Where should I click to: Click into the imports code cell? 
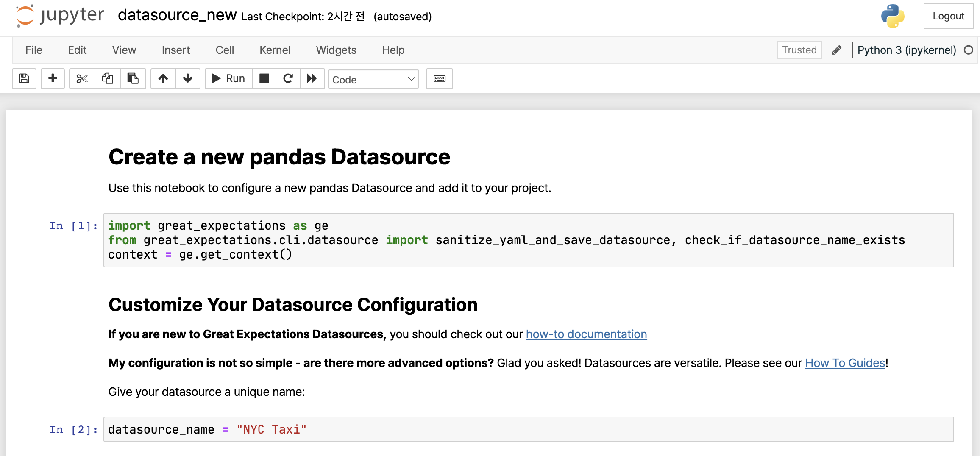point(529,240)
